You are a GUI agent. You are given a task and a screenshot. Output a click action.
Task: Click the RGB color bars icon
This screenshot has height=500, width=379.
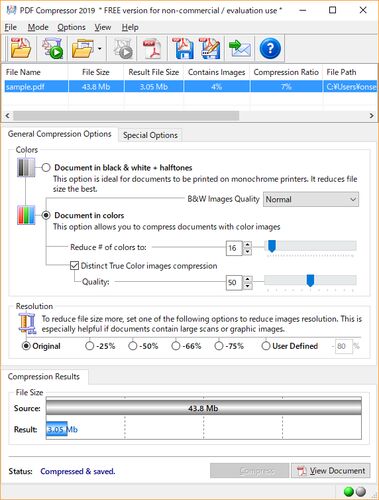[x=26, y=215]
